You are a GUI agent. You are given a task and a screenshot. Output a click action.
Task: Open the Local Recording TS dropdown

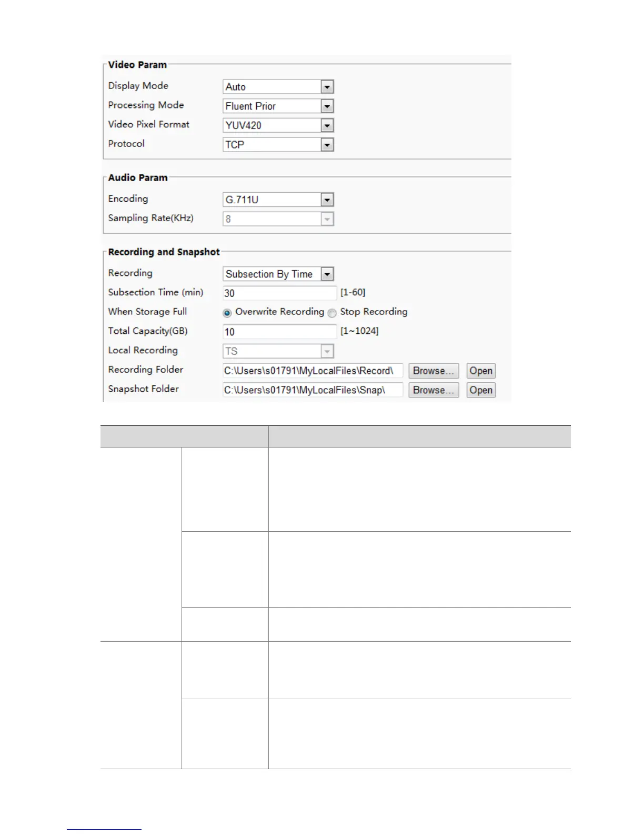tap(278, 351)
